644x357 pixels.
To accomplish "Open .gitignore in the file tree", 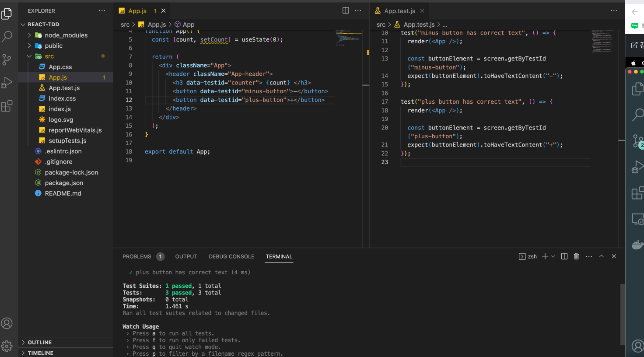I will click(x=66, y=162).
